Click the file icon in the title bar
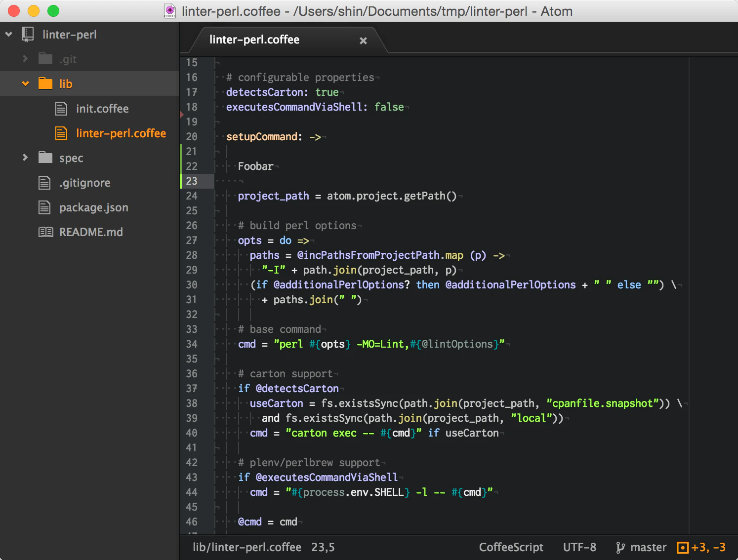 point(170,11)
